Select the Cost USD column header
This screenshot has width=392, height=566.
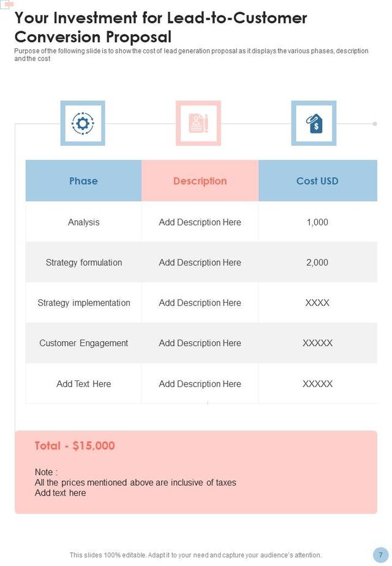click(317, 181)
